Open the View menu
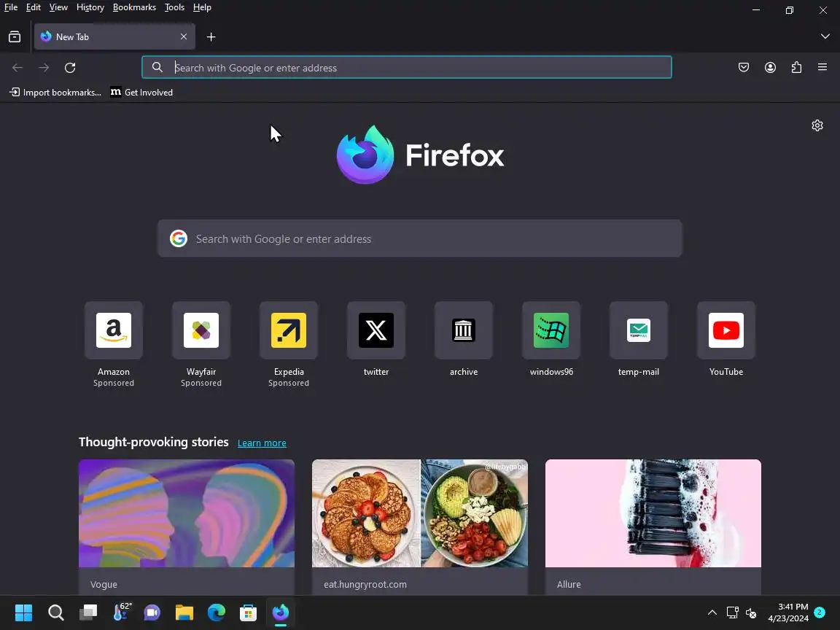Viewport: 840px width, 630px height. coord(58,7)
